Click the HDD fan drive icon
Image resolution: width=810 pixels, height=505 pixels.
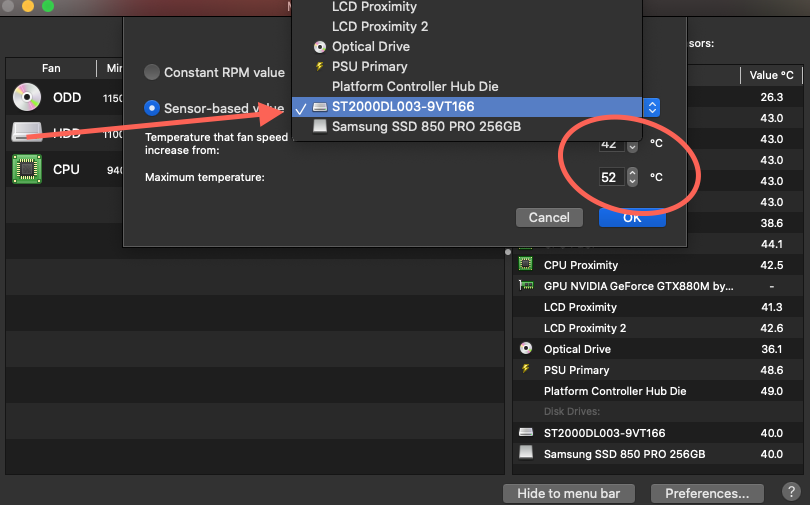[27, 132]
